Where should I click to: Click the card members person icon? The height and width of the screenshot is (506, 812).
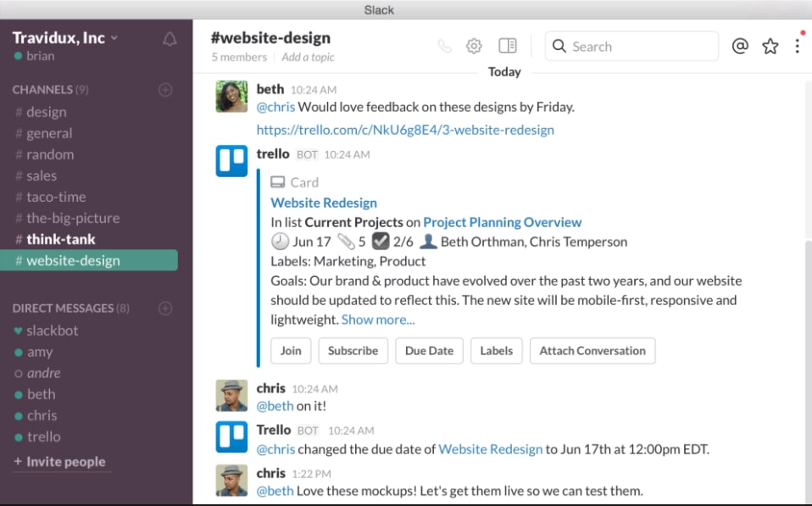click(428, 242)
